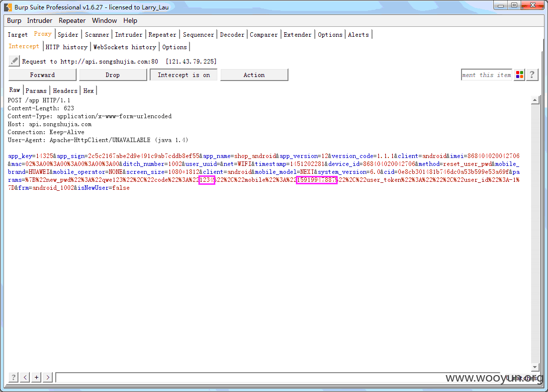Click the vertical scrollbar track
The width and height of the screenshot is (548, 392).
click(535, 234)
